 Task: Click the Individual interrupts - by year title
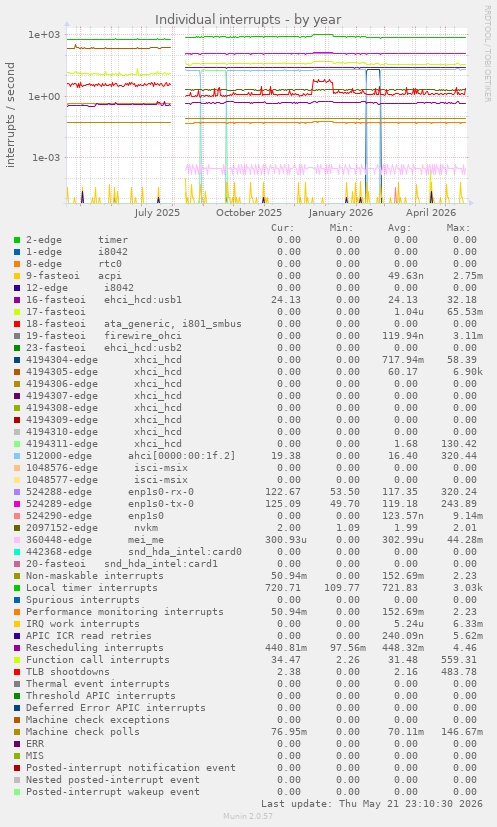click(248, 20)
